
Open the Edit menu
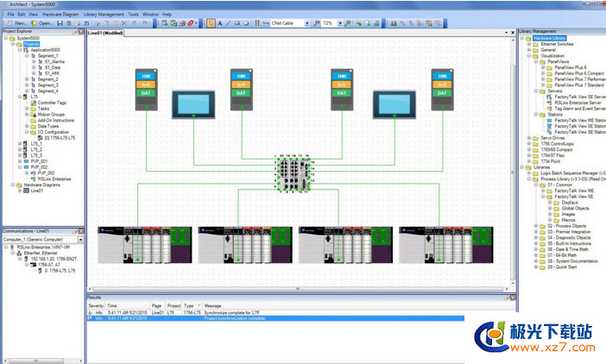(22, 15)
